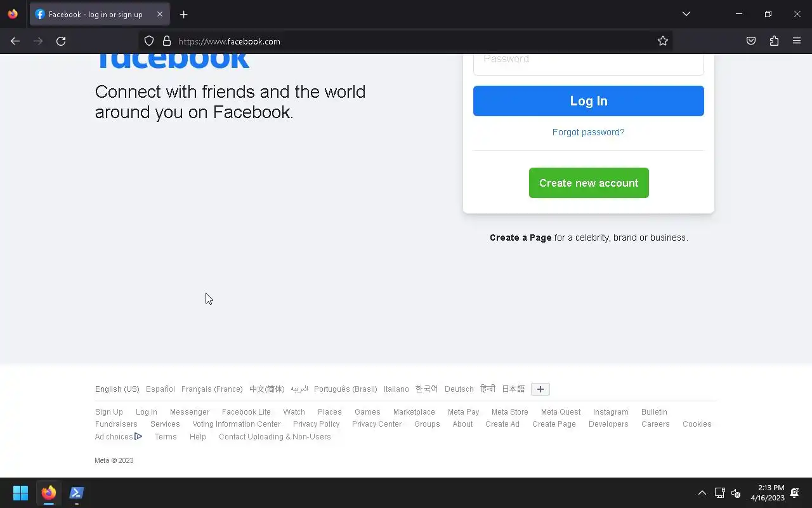Select Italiano language
This screenshot has width=812, height=508.
[396, 389]
